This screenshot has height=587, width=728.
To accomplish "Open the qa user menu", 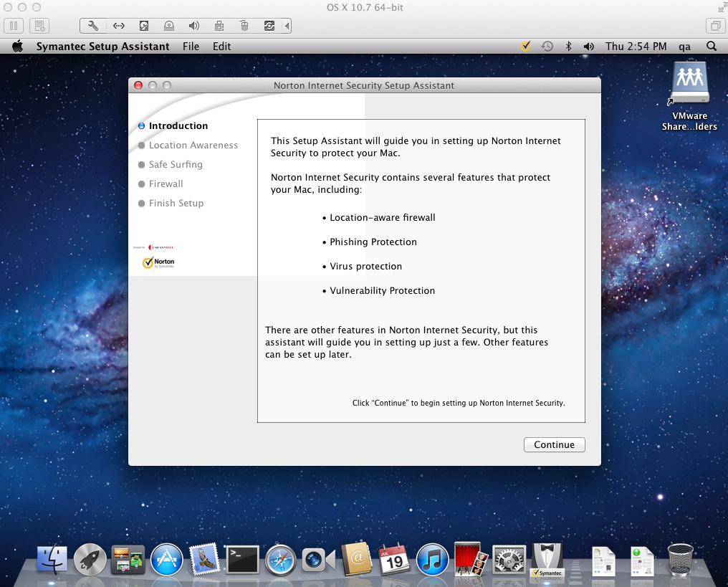I will (684, 46).
